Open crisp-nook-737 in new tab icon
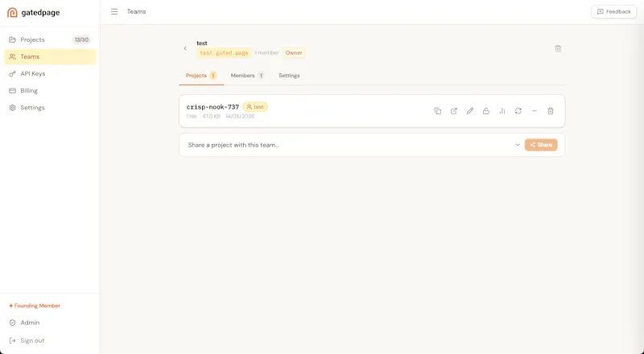Screen dimensions: 644x354 pyautogui.click(x=454, y=111)
